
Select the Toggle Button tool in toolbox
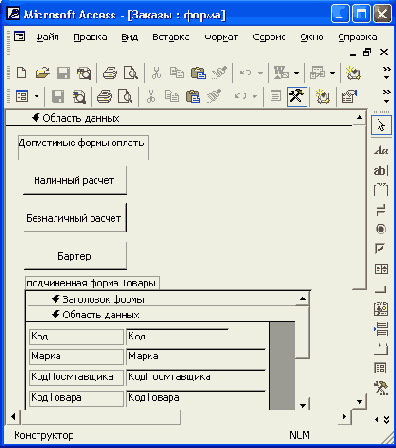[x=381, y=210]
